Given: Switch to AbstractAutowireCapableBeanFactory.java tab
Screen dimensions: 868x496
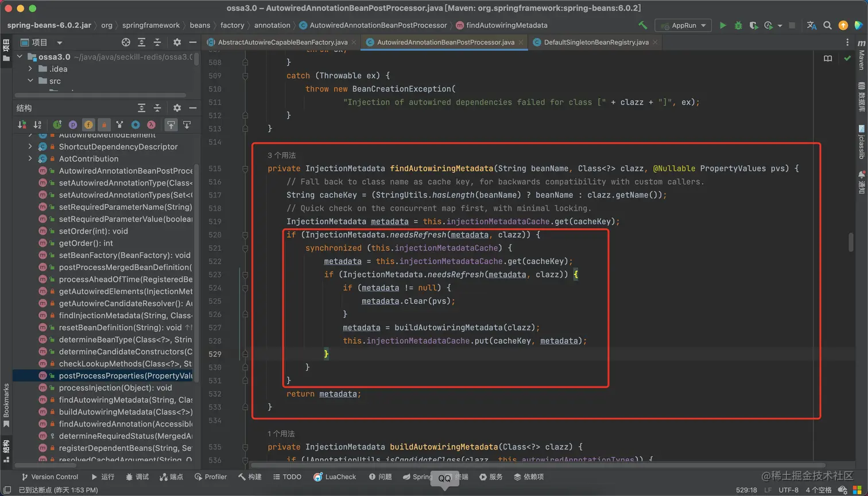Looking at the screenshot, I should click(x=283, y=42).
